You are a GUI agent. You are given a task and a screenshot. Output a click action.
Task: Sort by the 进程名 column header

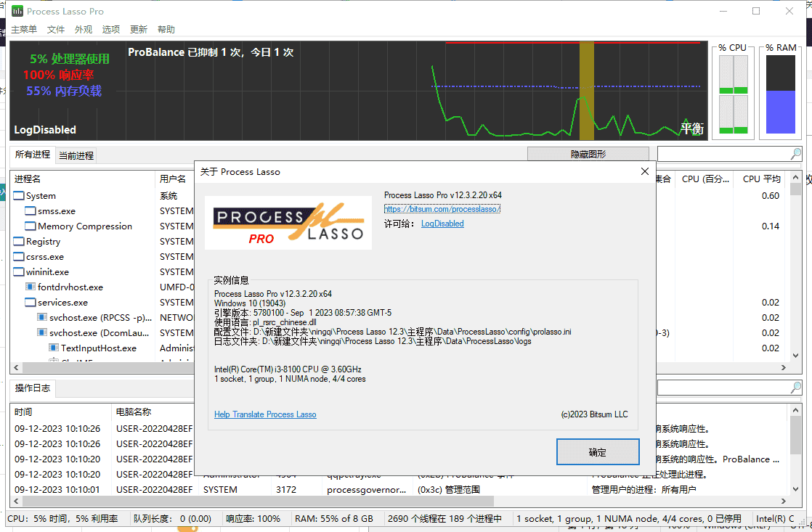click(28, 179)
